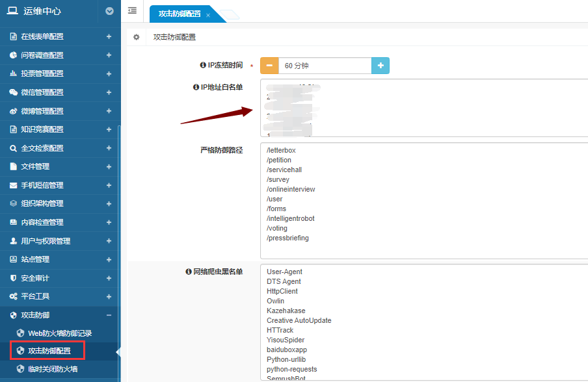Open 临时关闭防火墙 in the sidebar
588x382 pixels.
pos(52,369)
